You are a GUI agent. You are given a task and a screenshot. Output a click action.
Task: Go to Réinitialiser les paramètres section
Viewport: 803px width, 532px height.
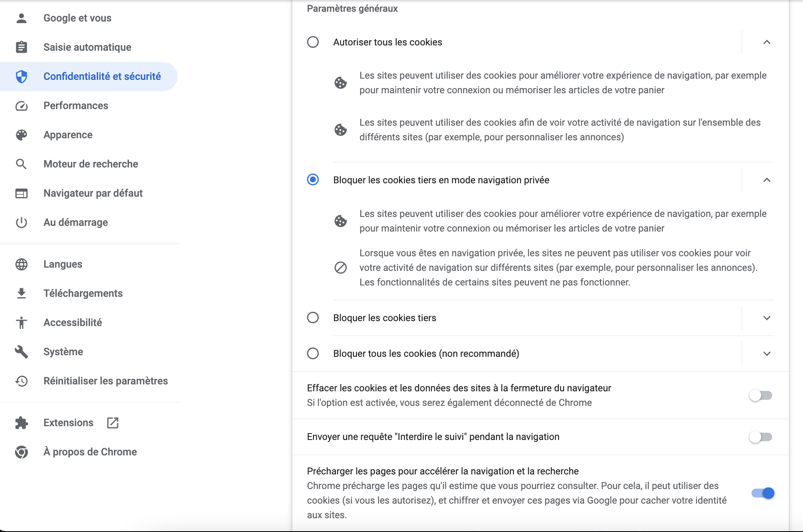105,381
